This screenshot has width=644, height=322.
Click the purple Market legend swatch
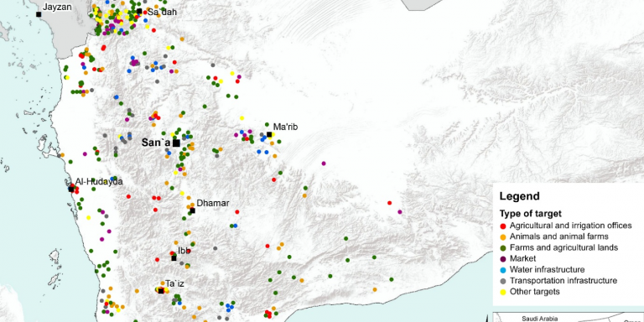coord(503,259)
